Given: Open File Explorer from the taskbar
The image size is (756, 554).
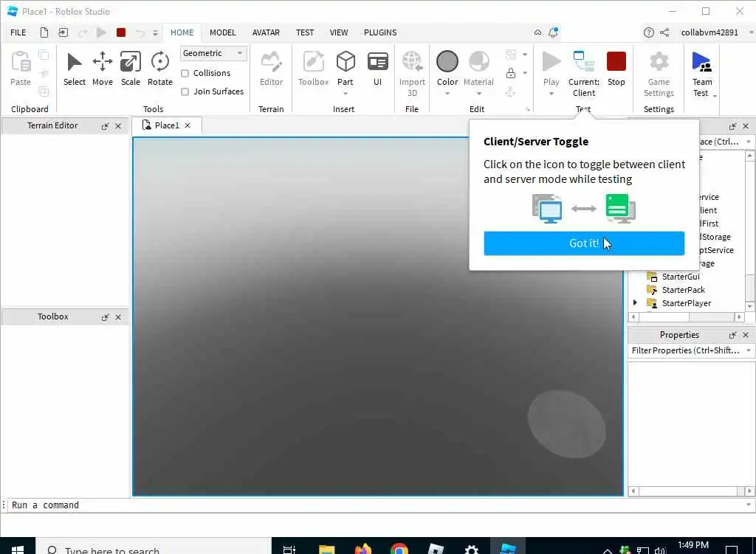Looking at the screenshot, I should (326, 548).
